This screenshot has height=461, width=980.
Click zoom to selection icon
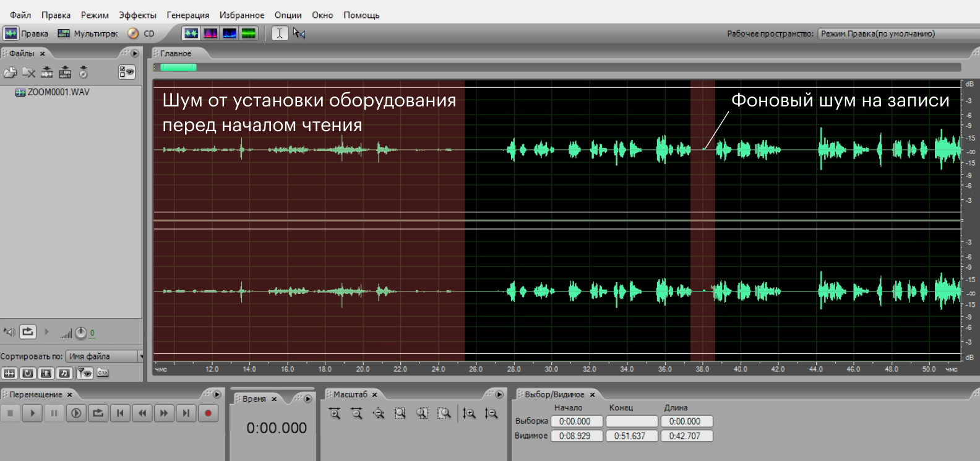point(400,413)
